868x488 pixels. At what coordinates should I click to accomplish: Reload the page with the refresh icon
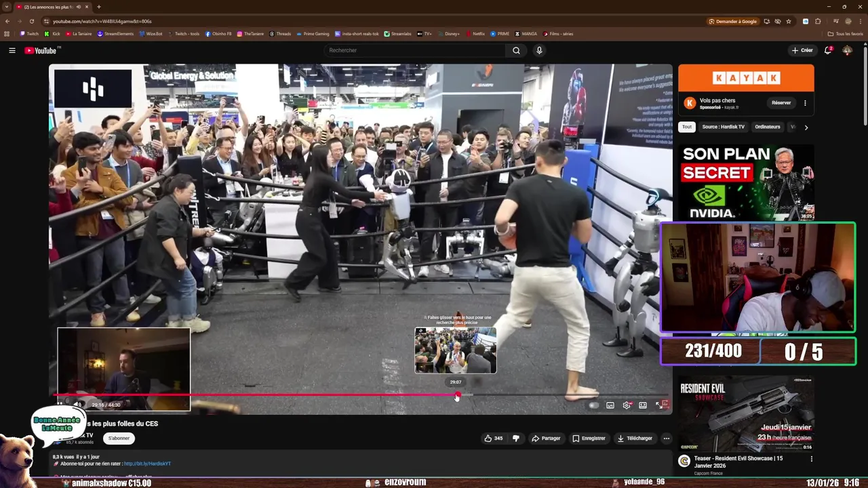click(31, 21)
